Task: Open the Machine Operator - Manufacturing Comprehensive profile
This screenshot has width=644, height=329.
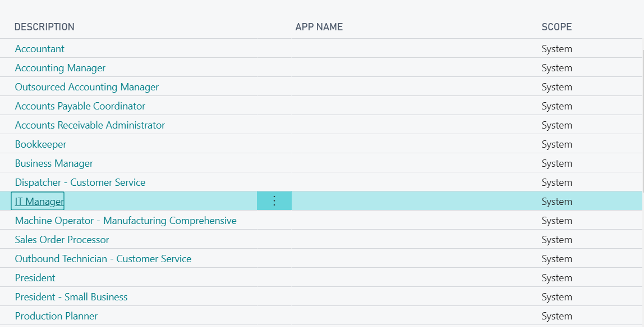Action: pyautogui.click(x=126, y=220)
